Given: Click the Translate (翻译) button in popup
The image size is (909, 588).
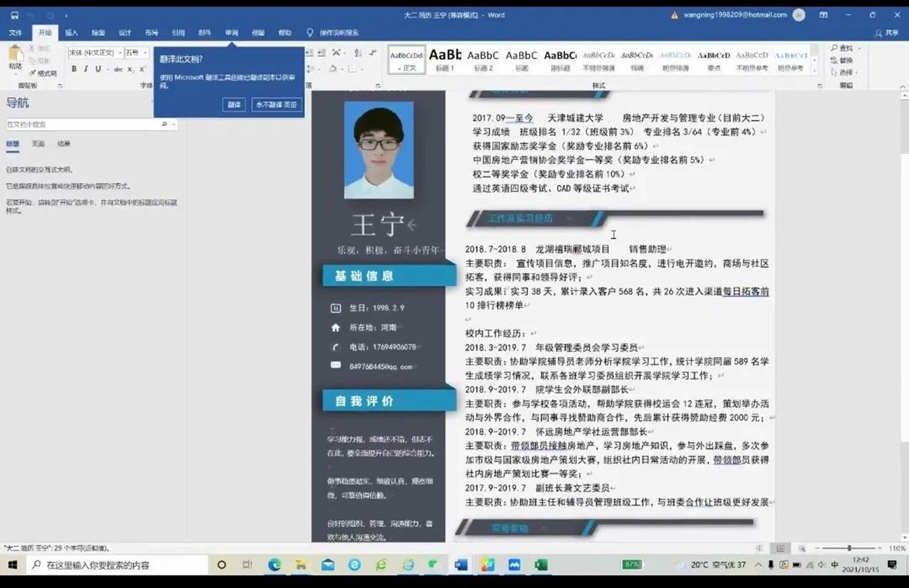Looking at the screenshot, I should (x=234, y=105).
